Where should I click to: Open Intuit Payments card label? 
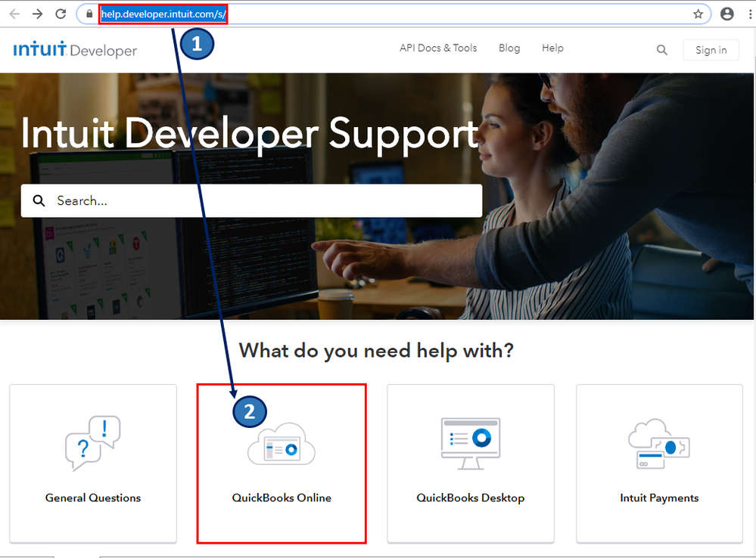(659, 498)
